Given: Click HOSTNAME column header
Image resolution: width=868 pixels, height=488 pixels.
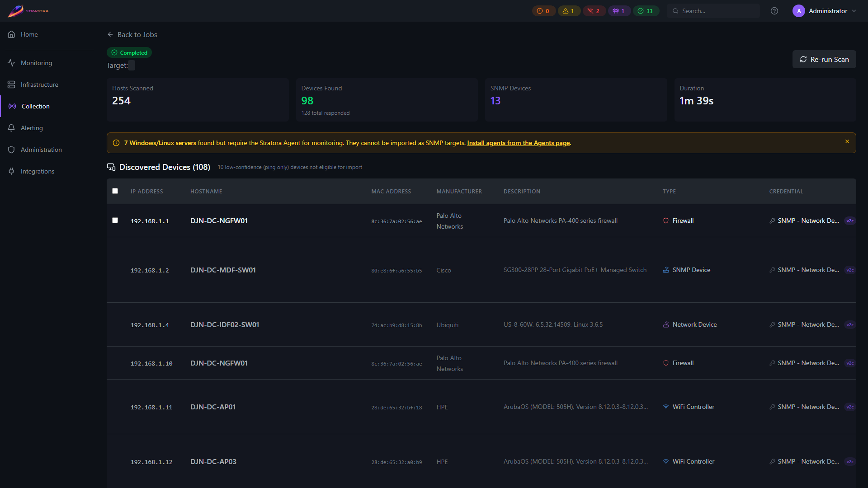Looking at the screenshot, I should tap(206, 192).
